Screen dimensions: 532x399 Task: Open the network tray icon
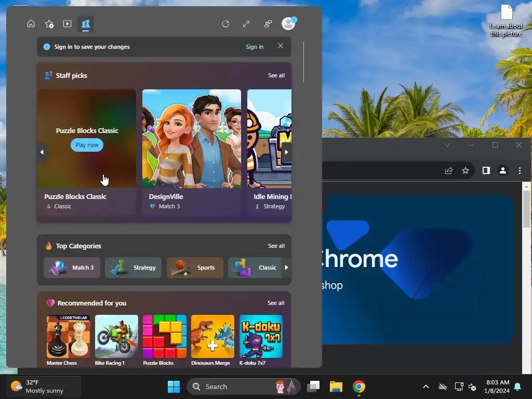point(459,387)
